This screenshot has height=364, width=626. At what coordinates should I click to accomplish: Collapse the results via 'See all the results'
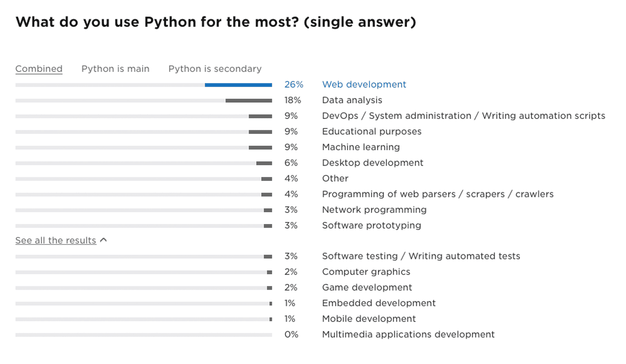pos(56,240)
